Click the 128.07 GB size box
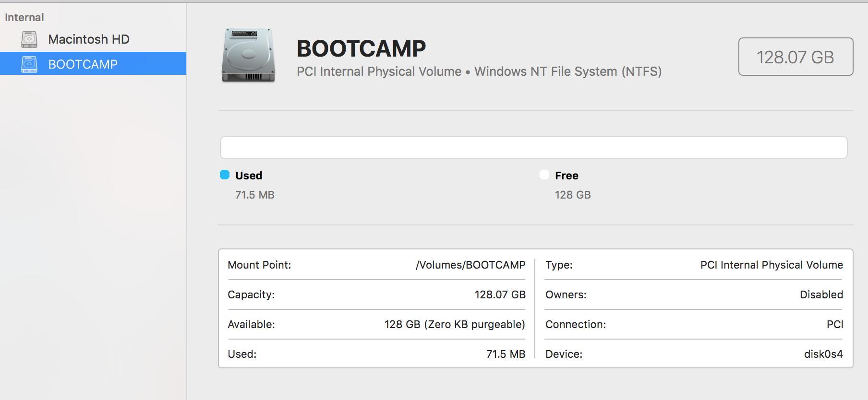Image resolution: width=868 pixels, height=400 pixels. 796,57
